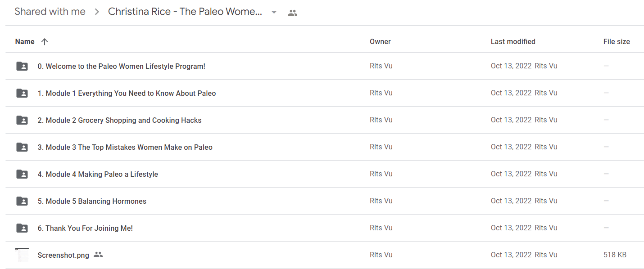Click the shared people icon beside folder title
Image resolution: width=644 pixels, height=269 pixels.
293,13
